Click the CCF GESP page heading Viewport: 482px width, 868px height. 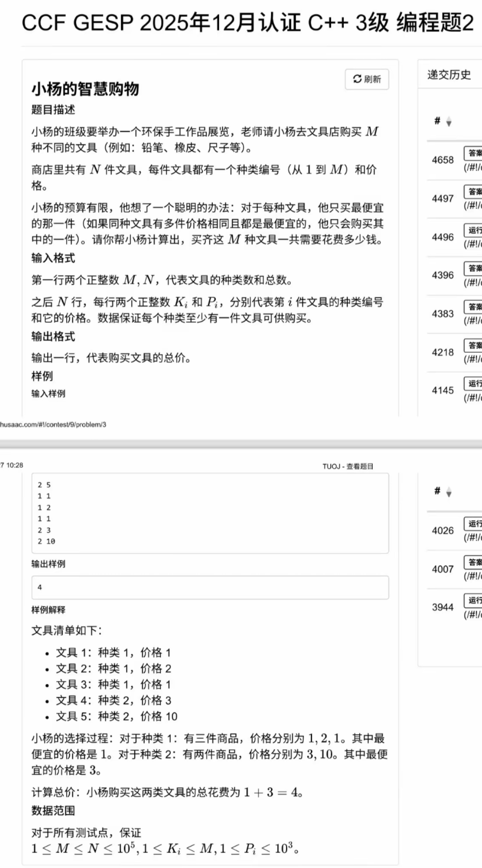pos(248,23)
